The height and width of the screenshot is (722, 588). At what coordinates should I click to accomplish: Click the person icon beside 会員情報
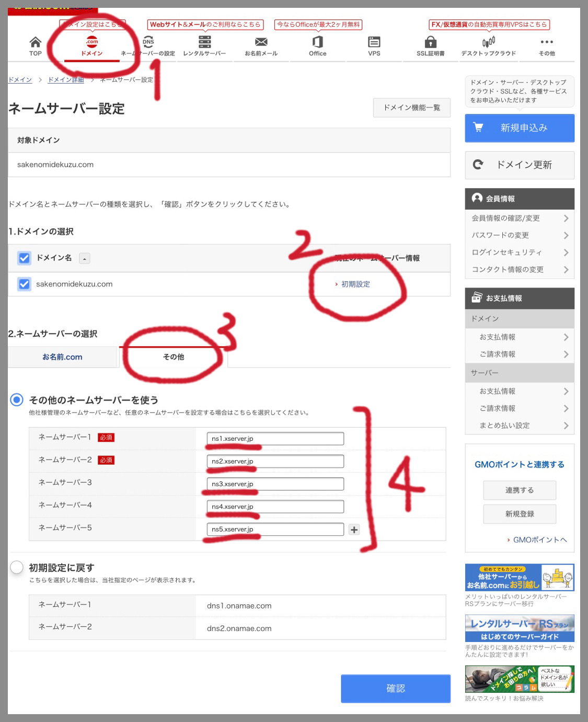[x=477, y=198]
